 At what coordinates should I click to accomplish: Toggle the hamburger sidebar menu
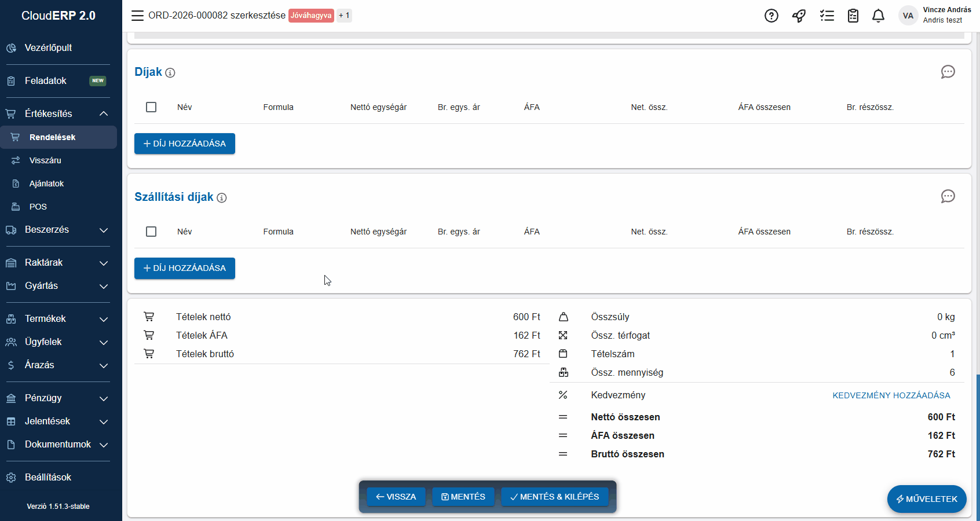coord(137,16)
